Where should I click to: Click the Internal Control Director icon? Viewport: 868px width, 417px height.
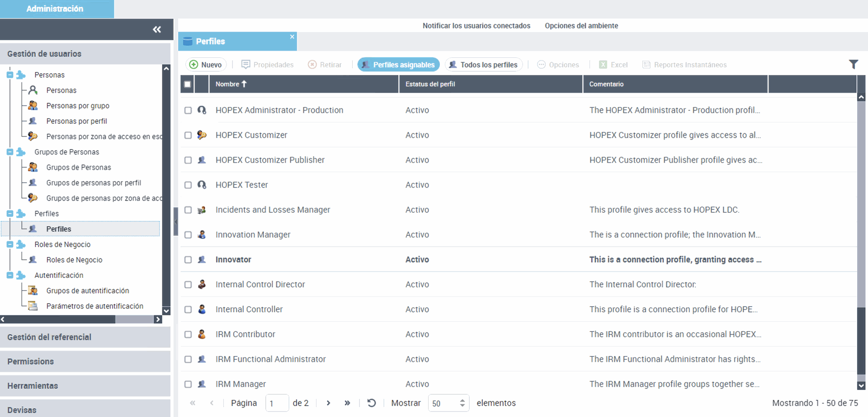[x=202, y=284]
